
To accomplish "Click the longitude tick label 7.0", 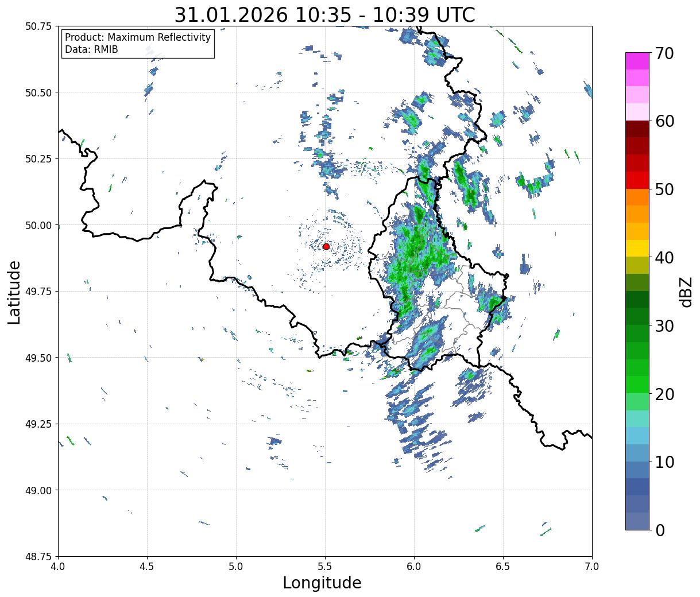I will coord(592,567).
